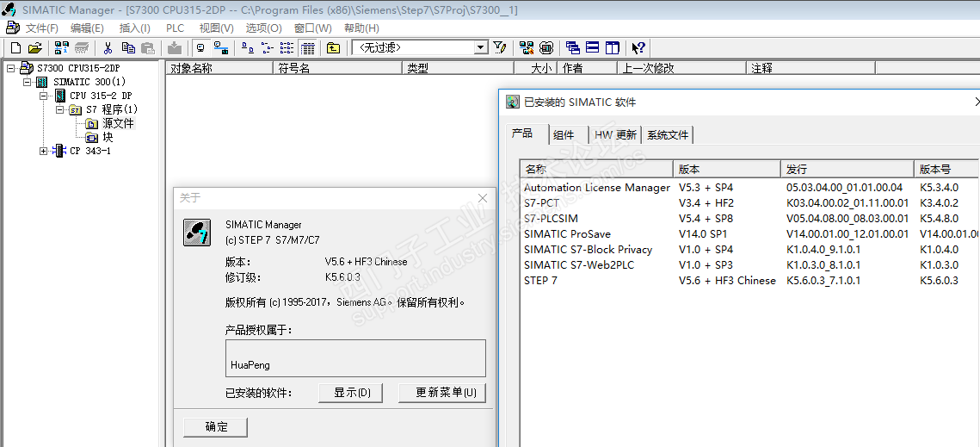Switch to Small Icons view
The image size is (980, 447).
[x=268, y=47]
